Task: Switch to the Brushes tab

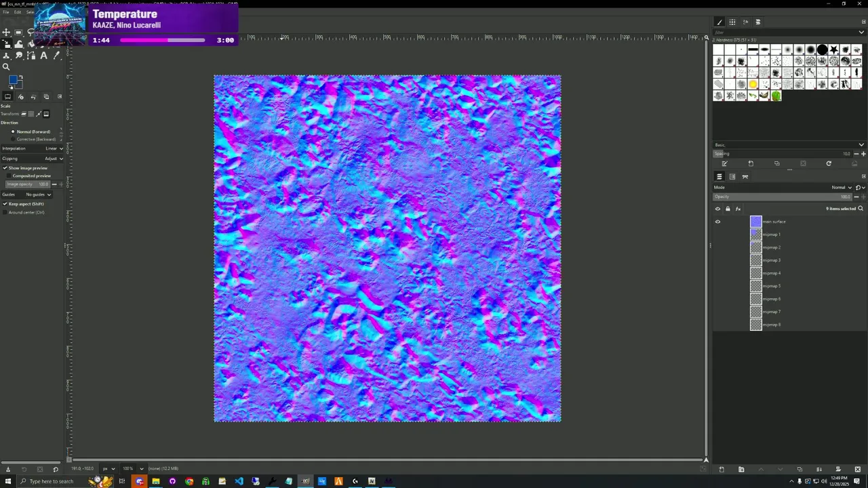Action: tap(719, 22)
